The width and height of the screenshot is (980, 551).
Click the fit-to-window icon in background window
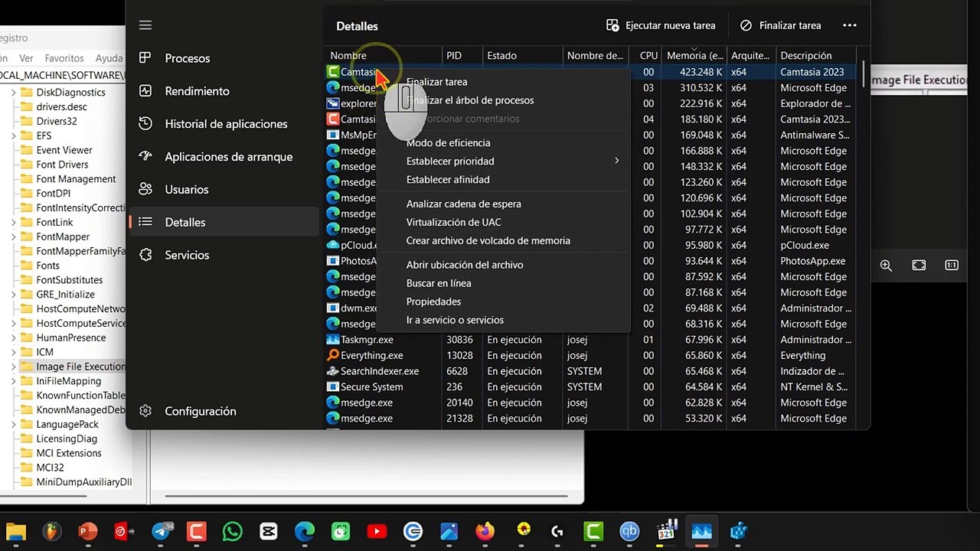(x=919, y=266)
